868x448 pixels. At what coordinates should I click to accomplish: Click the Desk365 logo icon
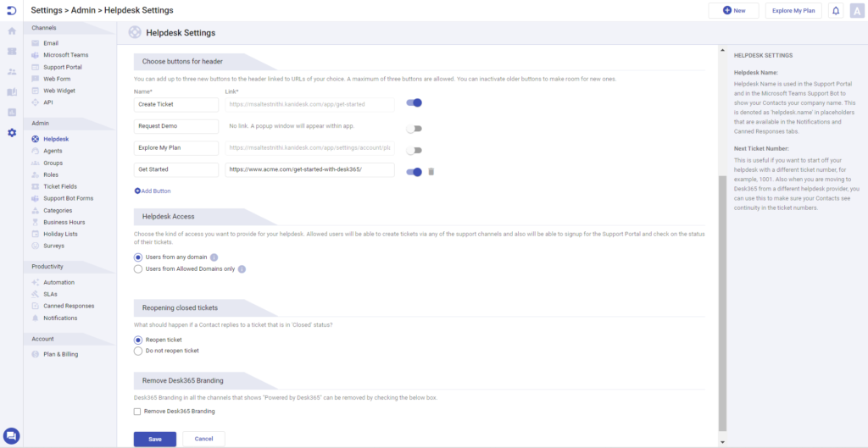click(12, 10)
